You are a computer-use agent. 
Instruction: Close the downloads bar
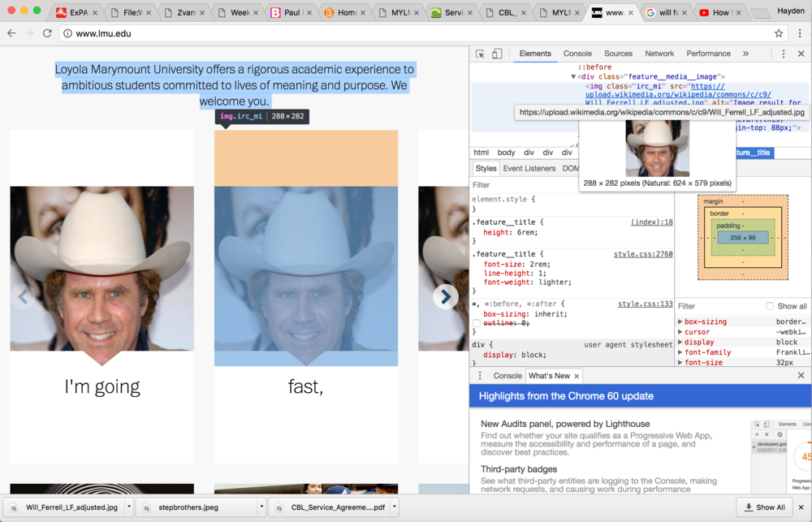[x=801, y=507]
